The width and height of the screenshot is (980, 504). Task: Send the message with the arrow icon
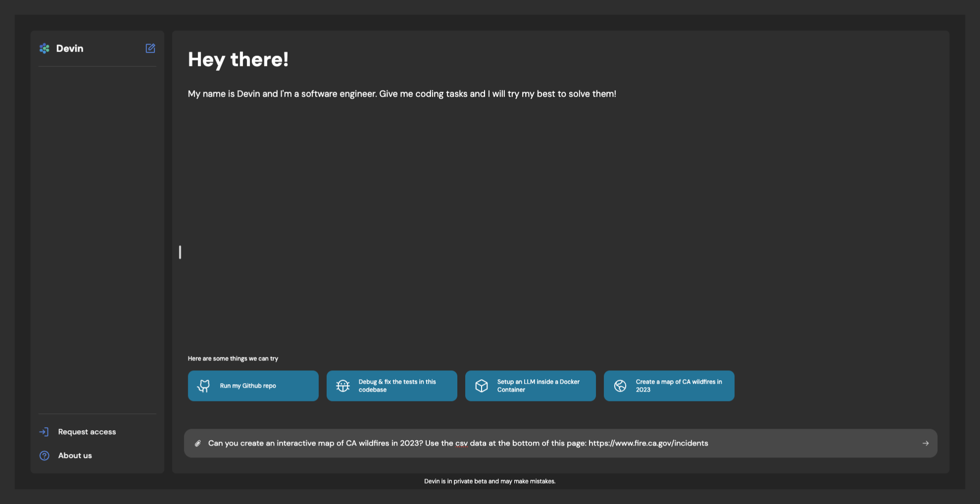925,443
